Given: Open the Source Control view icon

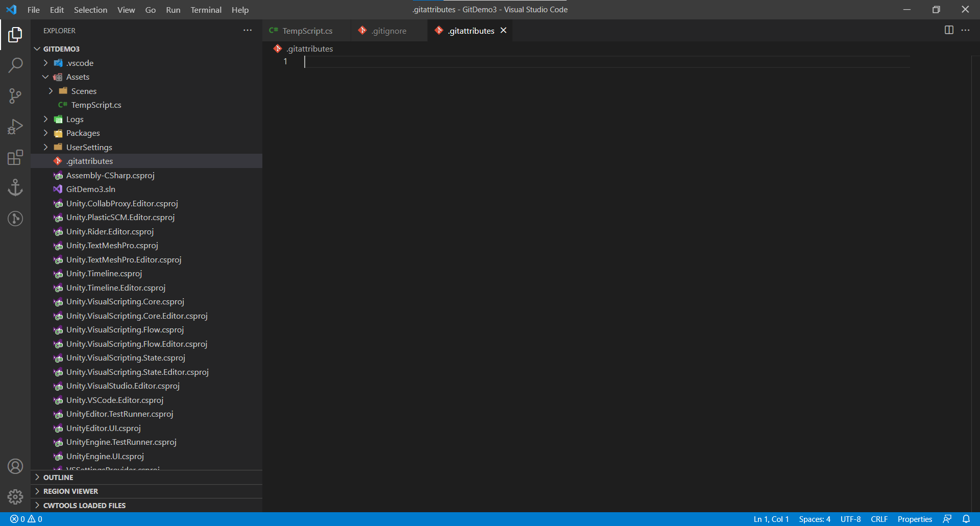Looking at the screenshot, I should [15, 96].
